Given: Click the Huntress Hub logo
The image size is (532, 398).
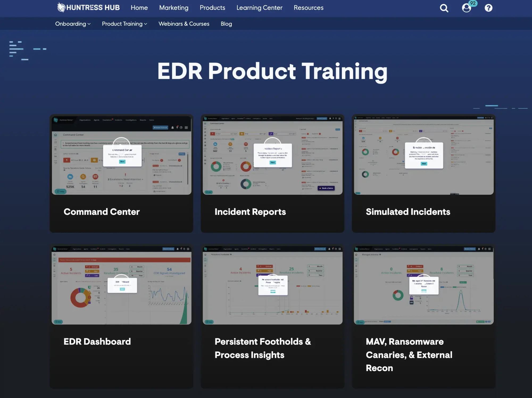Looking at the screenshot, I should click(88, 7).
